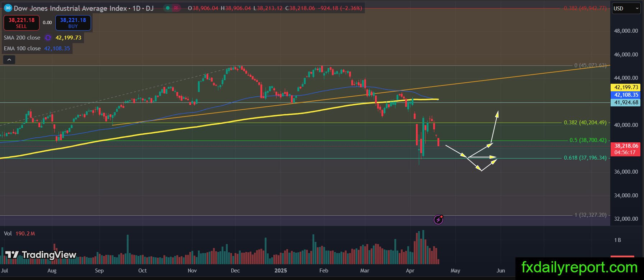Viewport: 644px width, 280px height.
Task: Open the purple lightning event marker
Action: tap(438, 219)
